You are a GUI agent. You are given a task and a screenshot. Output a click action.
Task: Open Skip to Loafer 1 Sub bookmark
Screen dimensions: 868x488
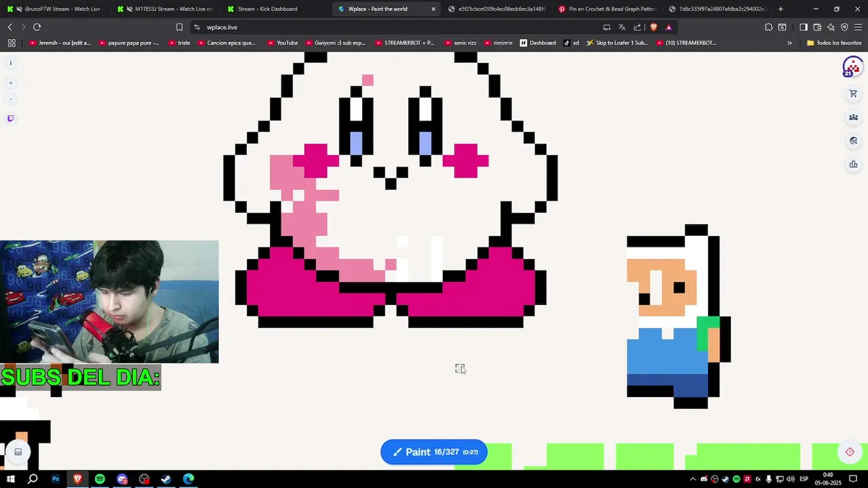618,43
